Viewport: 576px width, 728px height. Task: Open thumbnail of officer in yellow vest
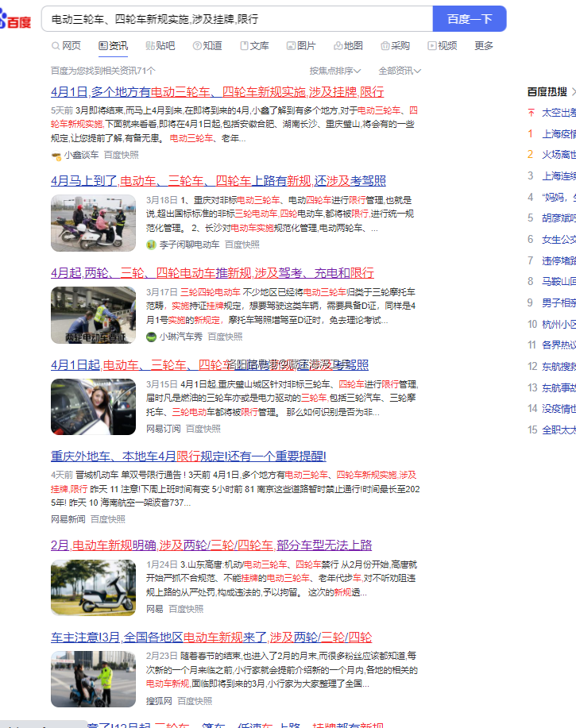click(94, 679)
